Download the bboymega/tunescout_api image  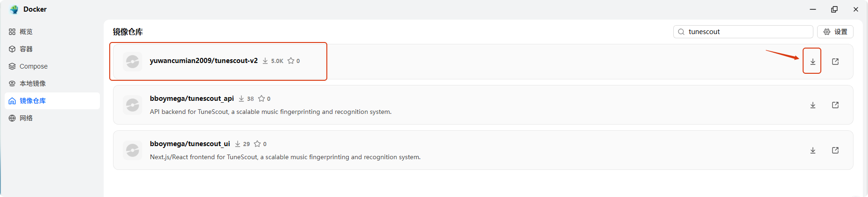(x=812, y=105)
